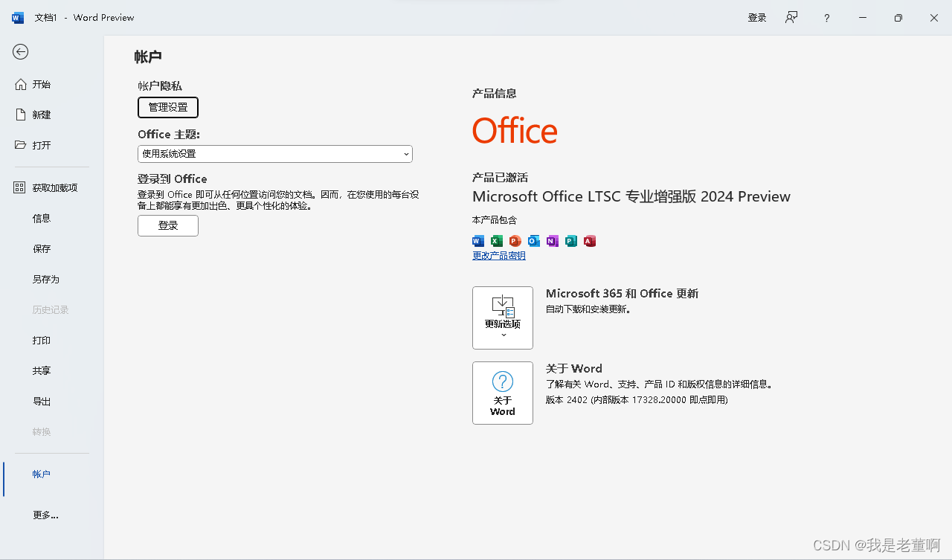Viewport: 952px width, 560px height.
Task: Click the Word product icon
Action: (478, 241)
